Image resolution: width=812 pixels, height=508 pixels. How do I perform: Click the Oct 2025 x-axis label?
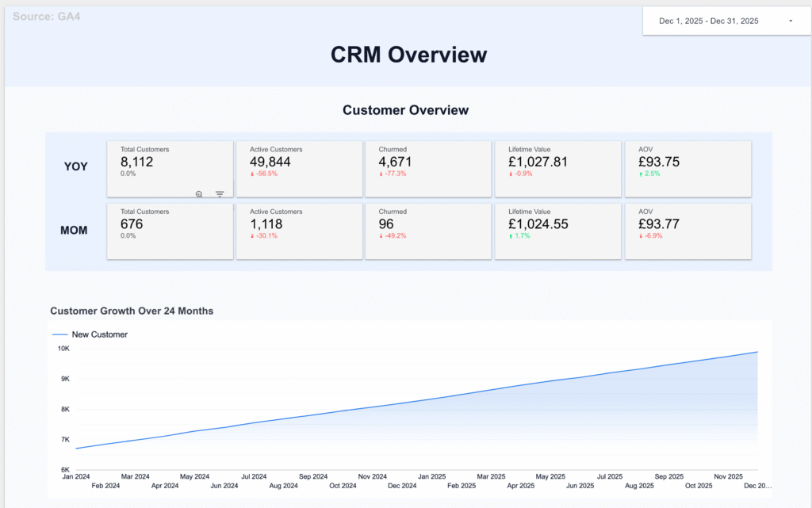click(x=699, y=486)
